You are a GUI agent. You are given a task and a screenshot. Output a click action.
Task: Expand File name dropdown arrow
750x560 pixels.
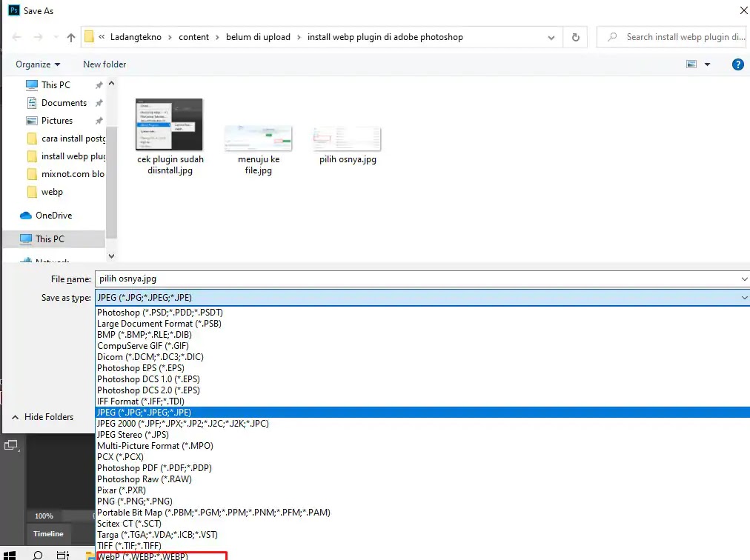click(744, 279)
